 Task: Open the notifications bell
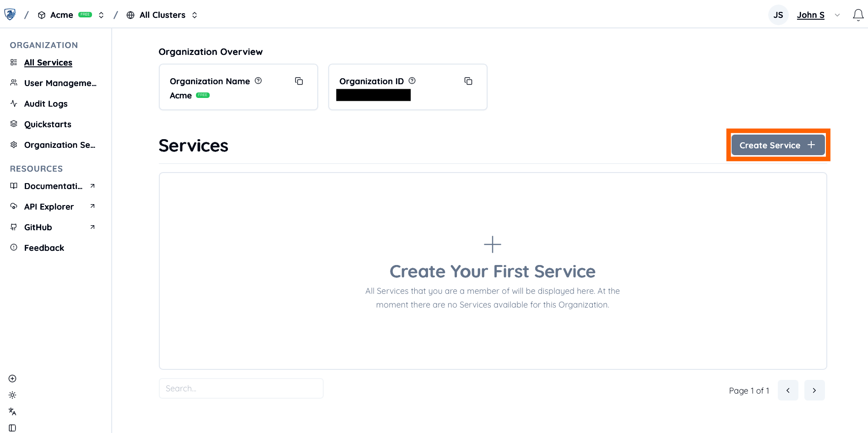[858, 15]
